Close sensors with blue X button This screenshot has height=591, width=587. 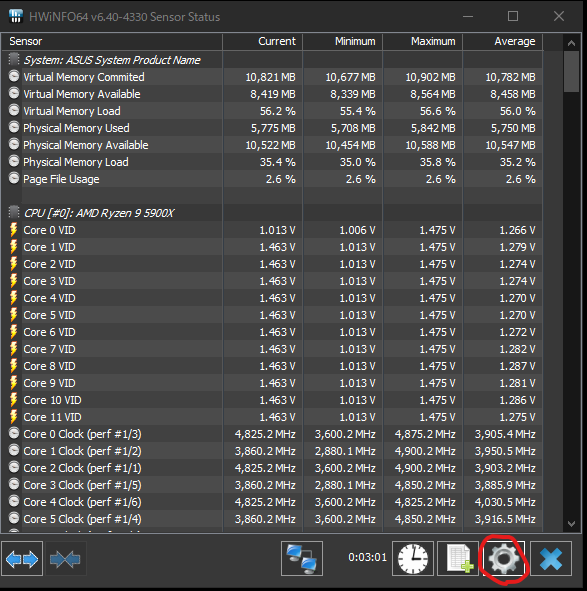pyautogui.click(x=551, y=558)
